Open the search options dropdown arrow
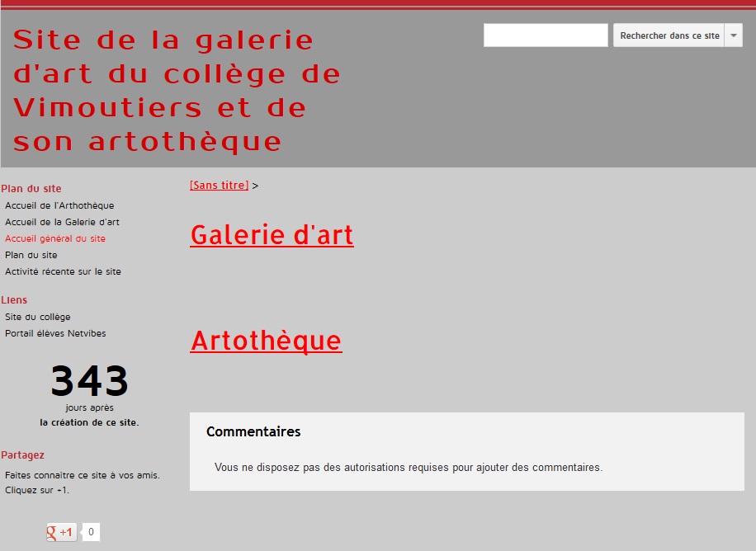756x551 pixels. pyautogui.click(x=733, y=35)
